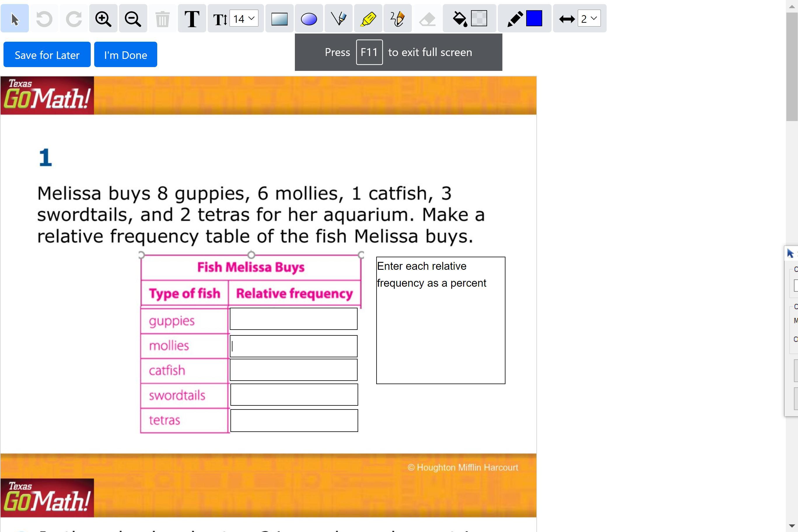Click the blue stroke color swatch
Screen dimensions: 798x532
(534, 19)
